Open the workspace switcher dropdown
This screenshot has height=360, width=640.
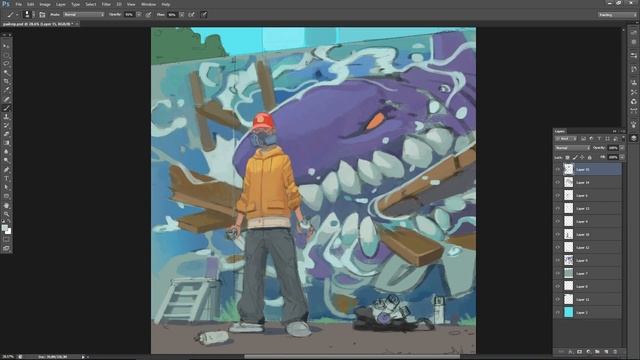(x=617, y=15)
